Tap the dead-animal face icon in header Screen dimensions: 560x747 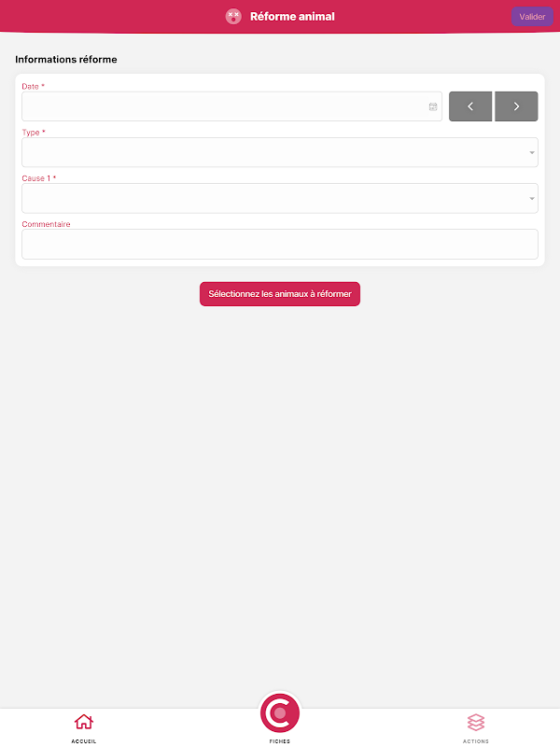tap(233, 16)
